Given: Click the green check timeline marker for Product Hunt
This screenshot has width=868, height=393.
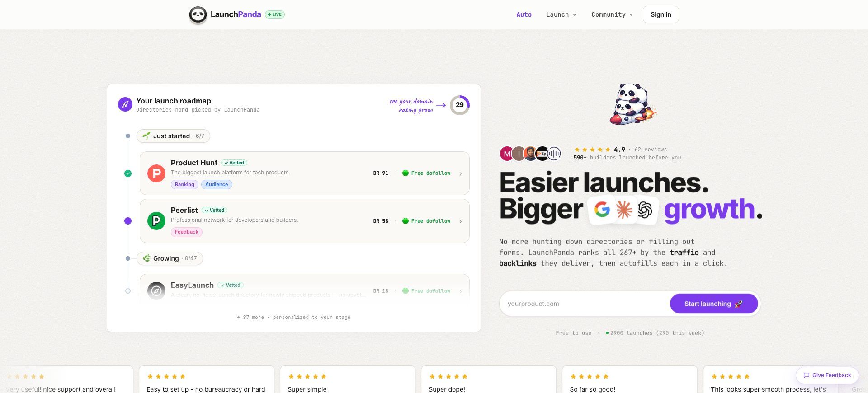Looking at the screenshot, I should pos(128,173).
